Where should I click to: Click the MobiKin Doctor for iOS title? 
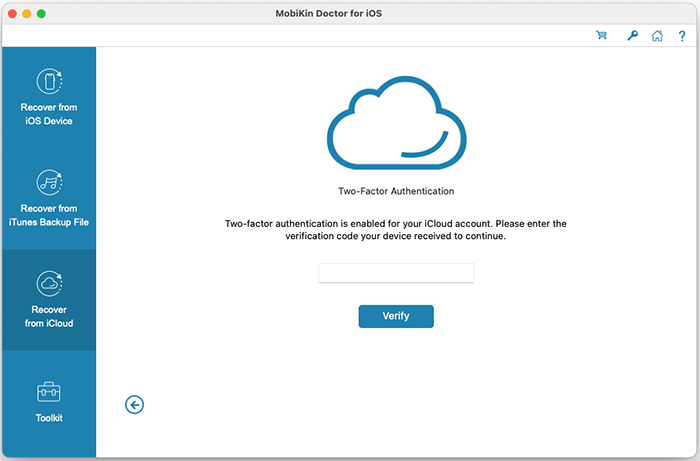[x=329, y=13]
